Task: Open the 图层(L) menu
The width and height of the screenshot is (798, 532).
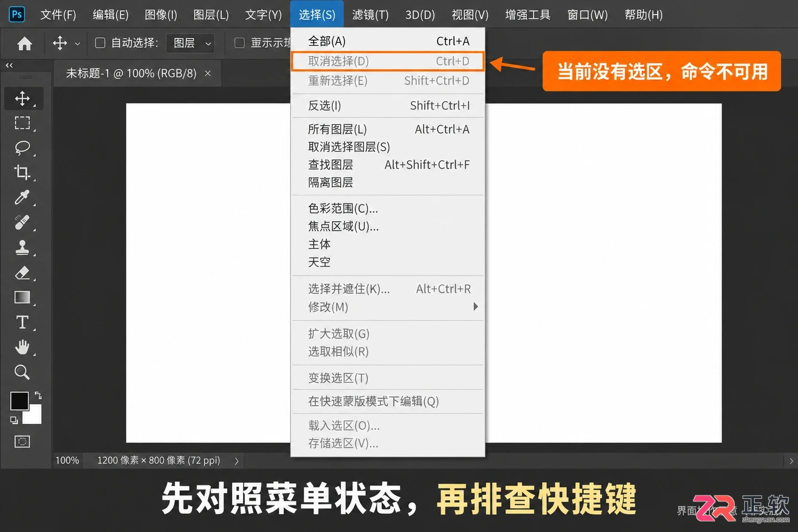Action: pyautogui.click(x=211, y=14)
